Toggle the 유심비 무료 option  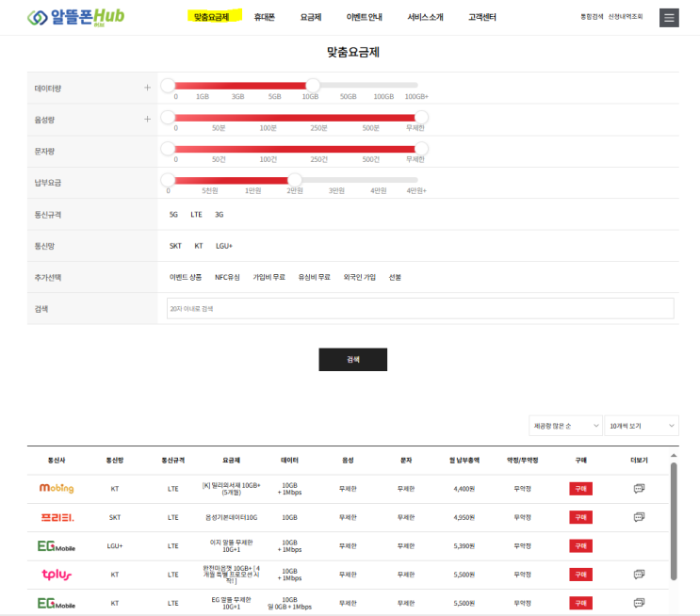(315, 277)
